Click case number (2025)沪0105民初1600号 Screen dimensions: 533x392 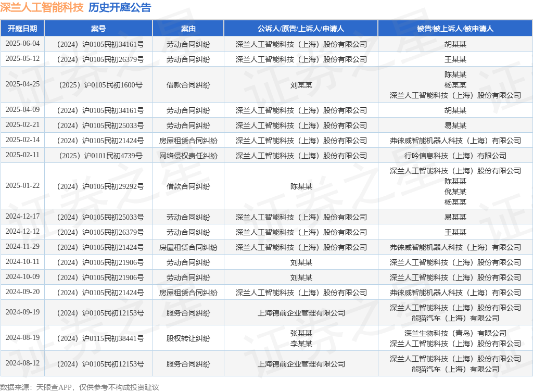pos(98,85)
